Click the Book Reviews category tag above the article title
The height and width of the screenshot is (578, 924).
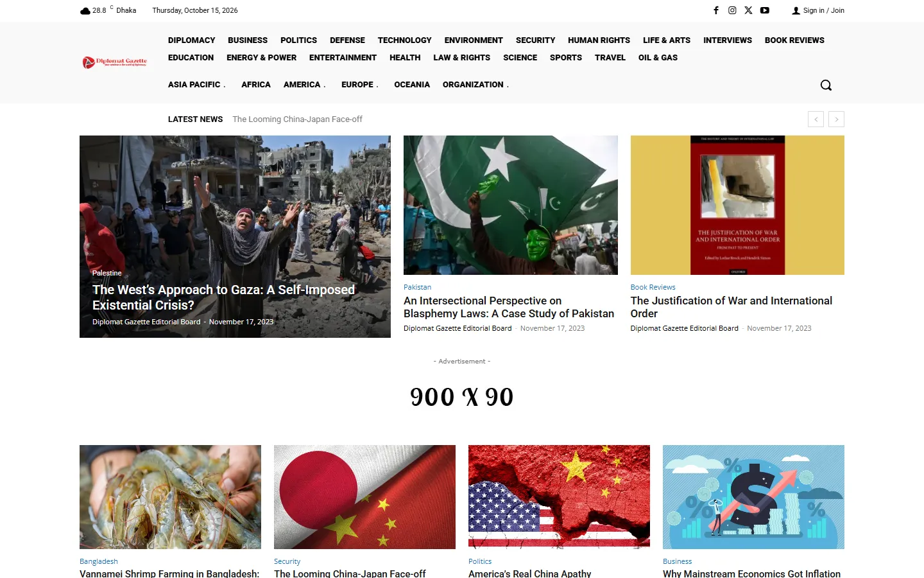pyautogui.click(x=653, y=287)
